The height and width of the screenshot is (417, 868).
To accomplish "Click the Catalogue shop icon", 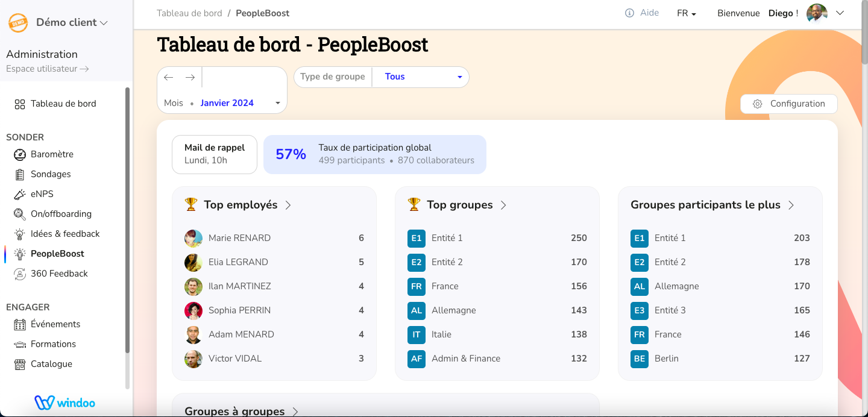I will (20, 364).
